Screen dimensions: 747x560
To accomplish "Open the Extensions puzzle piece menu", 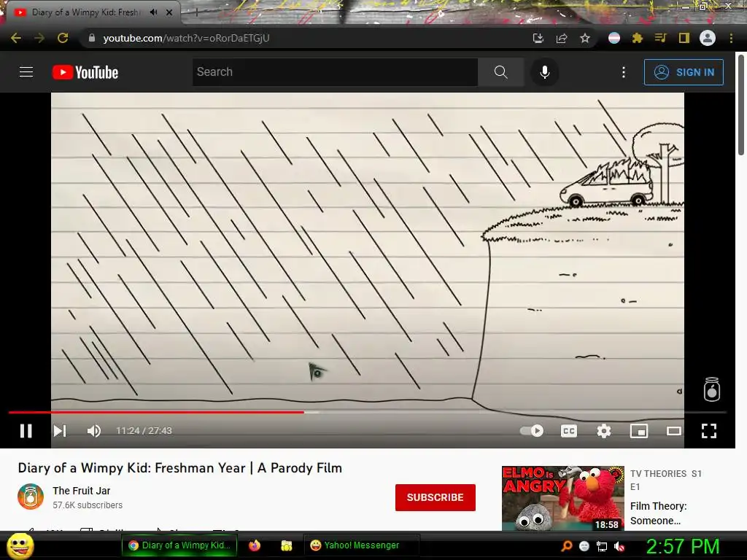I will [638, 38].
